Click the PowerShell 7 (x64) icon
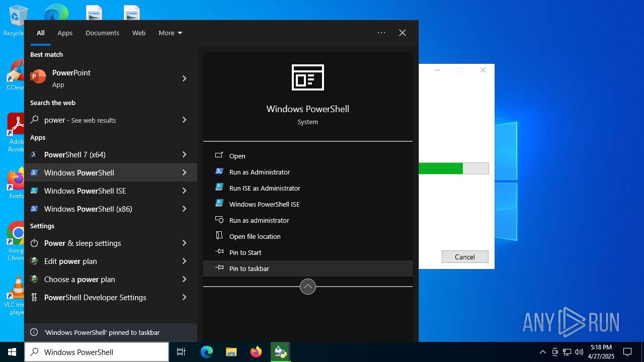 34,154
